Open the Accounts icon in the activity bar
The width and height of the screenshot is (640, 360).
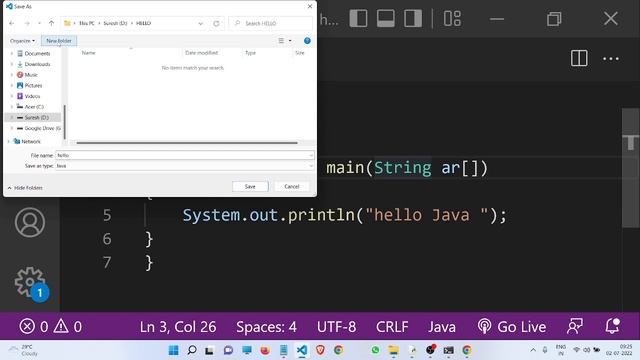tap(30, 222)
